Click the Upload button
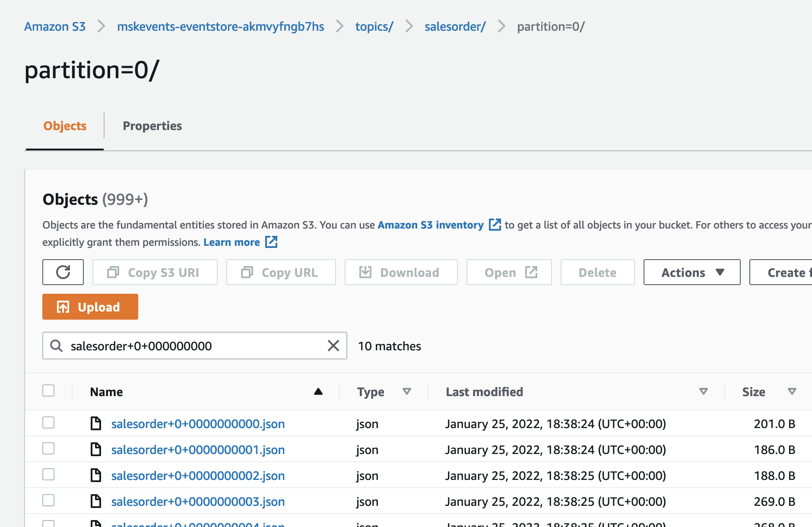Screen dimensions: 812x527 tap(90, 307)
